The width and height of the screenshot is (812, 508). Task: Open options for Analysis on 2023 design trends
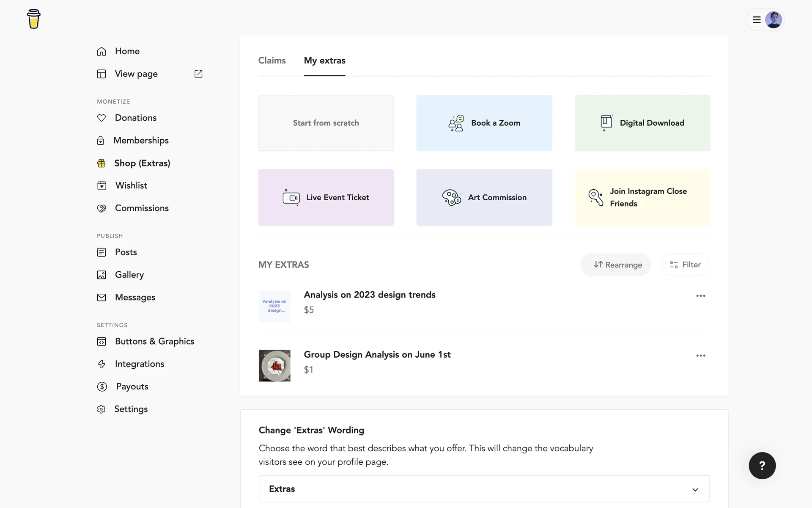pyautogui.click(x=700, y=296)
